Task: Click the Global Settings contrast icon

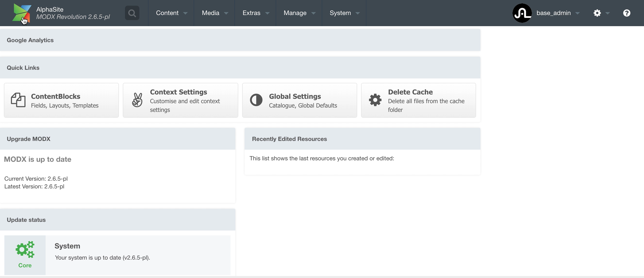Action: click(x=256, y=100)
